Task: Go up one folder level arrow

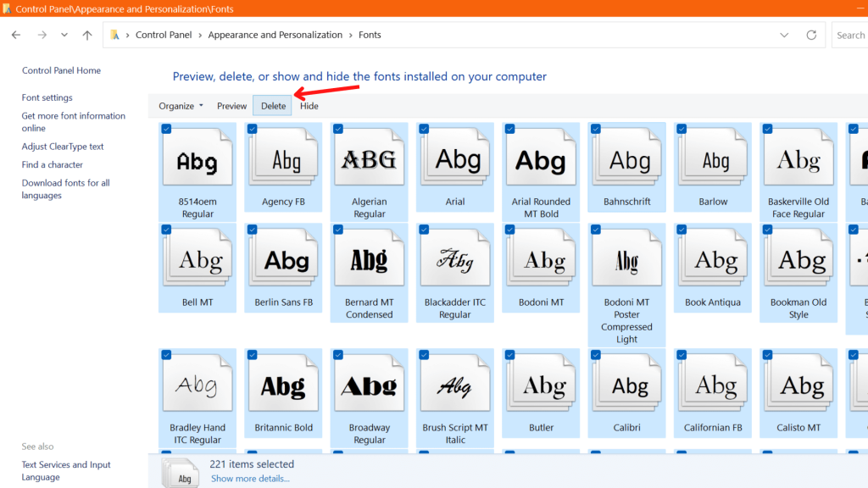Action: (x=87, y=35)
